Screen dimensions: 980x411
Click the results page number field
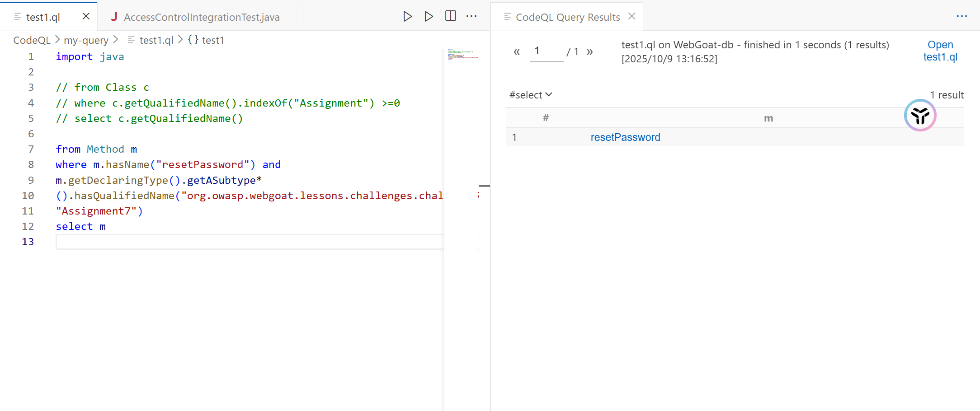coord(546,51)
